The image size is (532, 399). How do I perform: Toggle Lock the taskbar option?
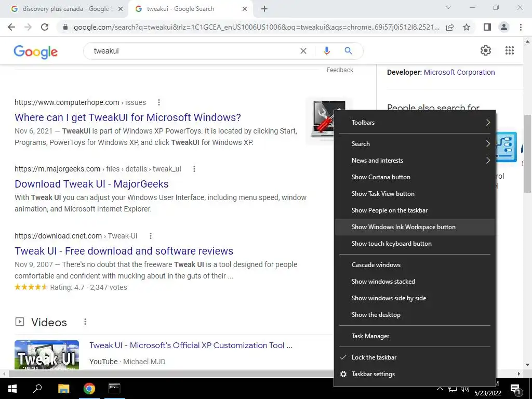(415, 357)
